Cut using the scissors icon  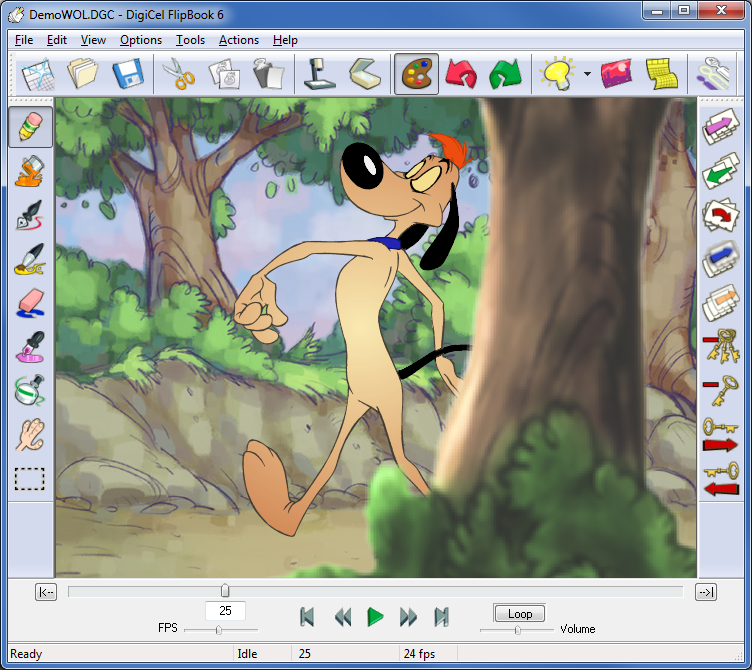click(x=179, y=74)
